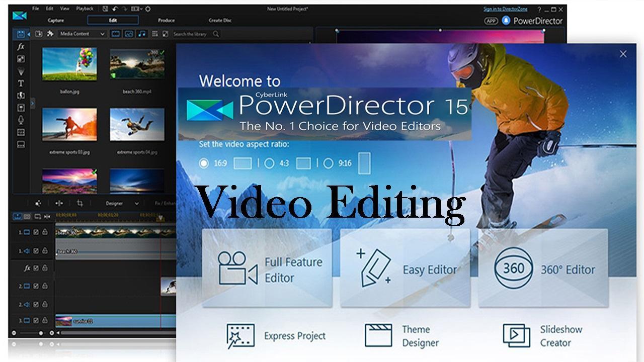Switch to the Produce tab
The height and width of the screenshot is (362, 644).
pos(166,20)
